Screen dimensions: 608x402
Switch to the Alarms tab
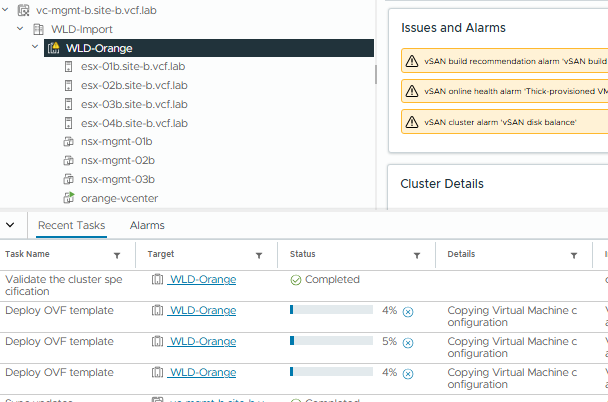click(147, 226)
